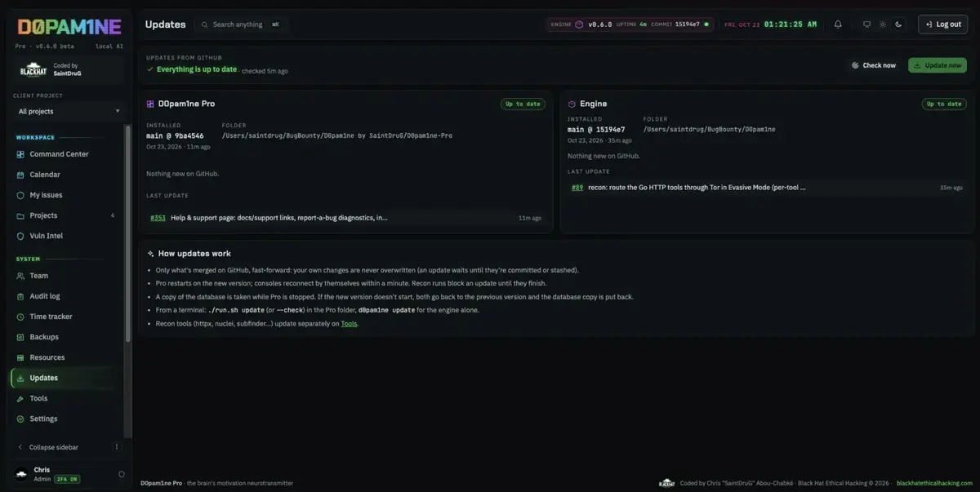Click the Up to date badge on D0pam1ne Pro
The width and height of the screenshot is (980, 492).
point(523,104)
